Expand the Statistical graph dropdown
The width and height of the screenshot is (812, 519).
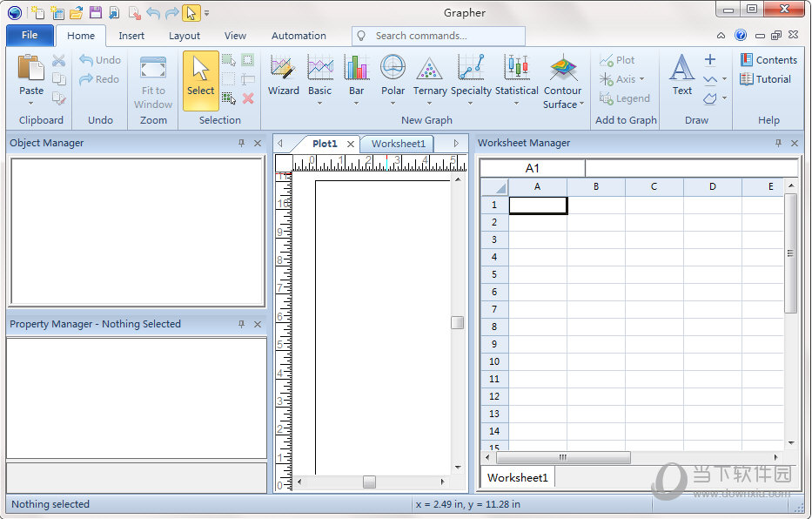516,103
